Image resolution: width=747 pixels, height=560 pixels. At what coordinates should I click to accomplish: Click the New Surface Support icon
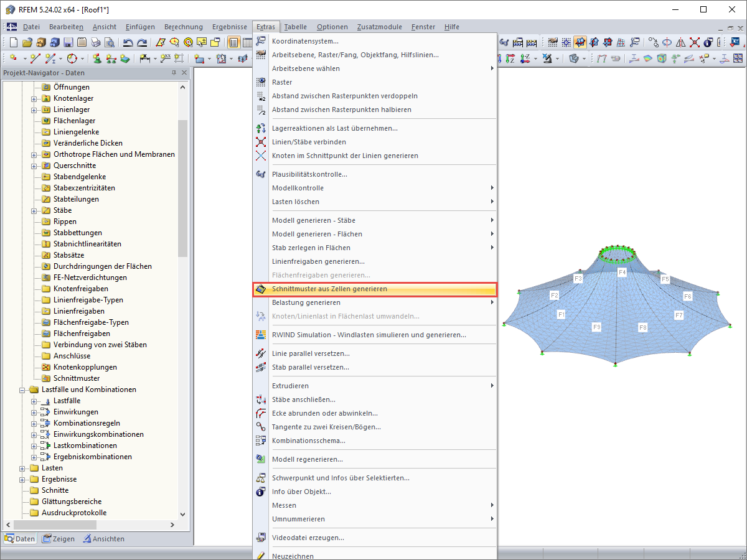pos(125,58)
